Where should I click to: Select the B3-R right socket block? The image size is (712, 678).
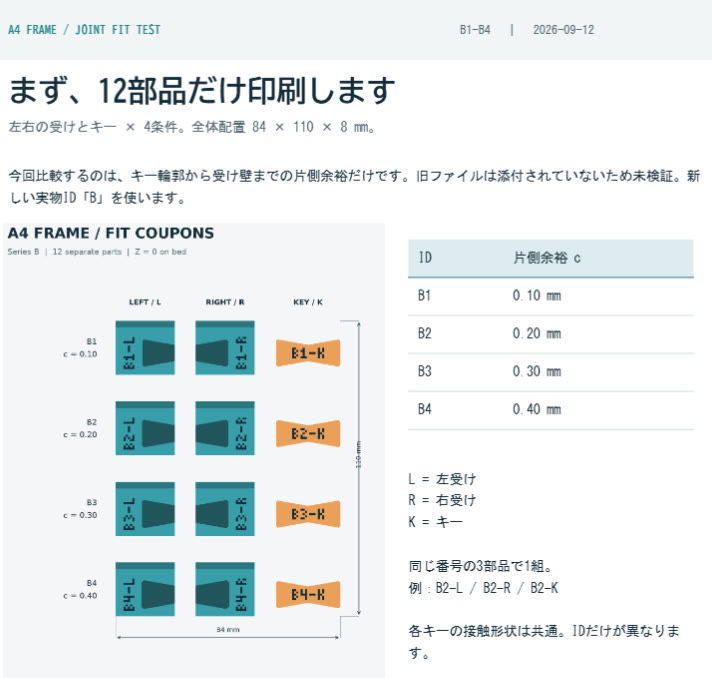coord(225,509)
